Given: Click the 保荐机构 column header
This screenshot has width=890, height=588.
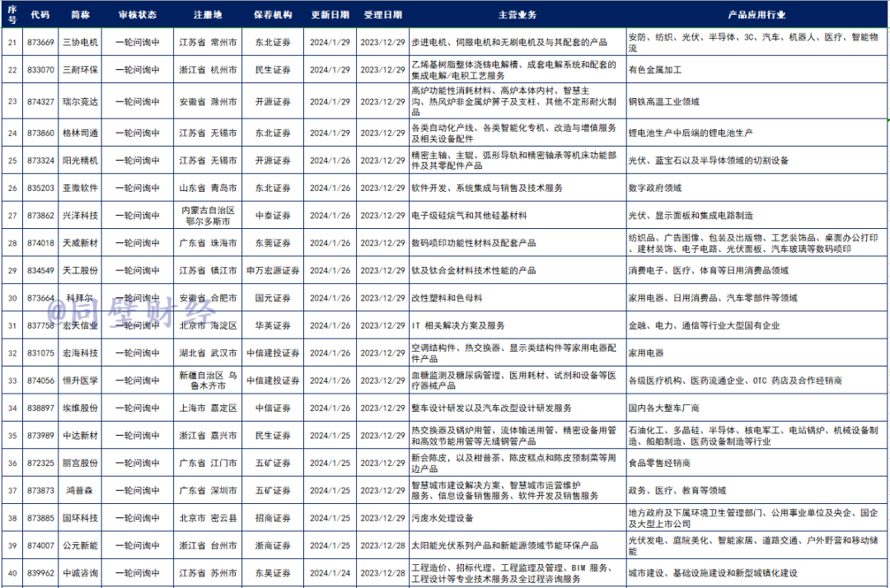Looking at the screenshot, I should 273,15.
